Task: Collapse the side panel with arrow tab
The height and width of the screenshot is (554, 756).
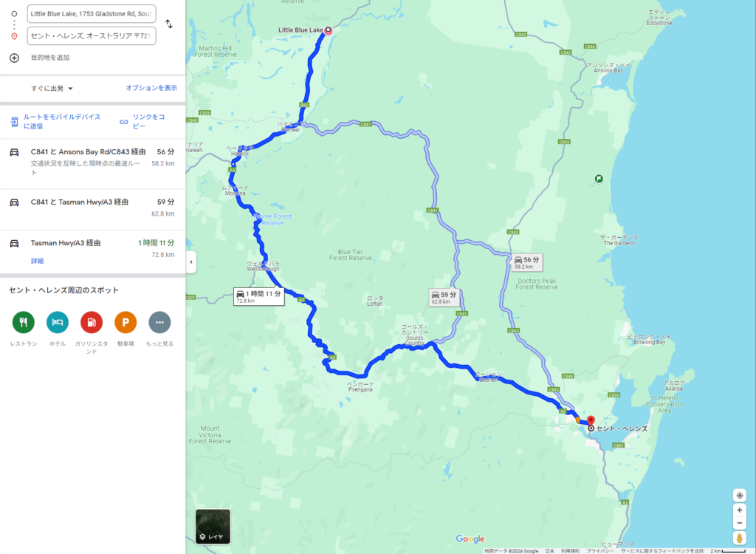Action: [191, 262]
